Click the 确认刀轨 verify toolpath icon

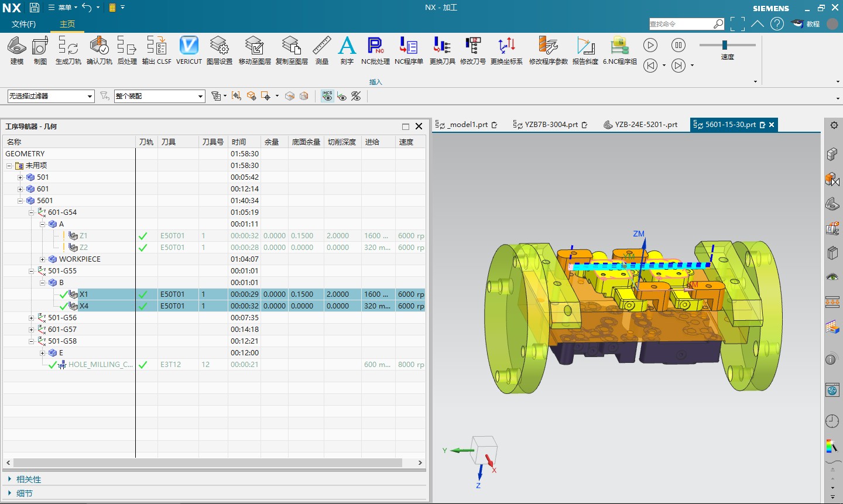coord(99,50)
